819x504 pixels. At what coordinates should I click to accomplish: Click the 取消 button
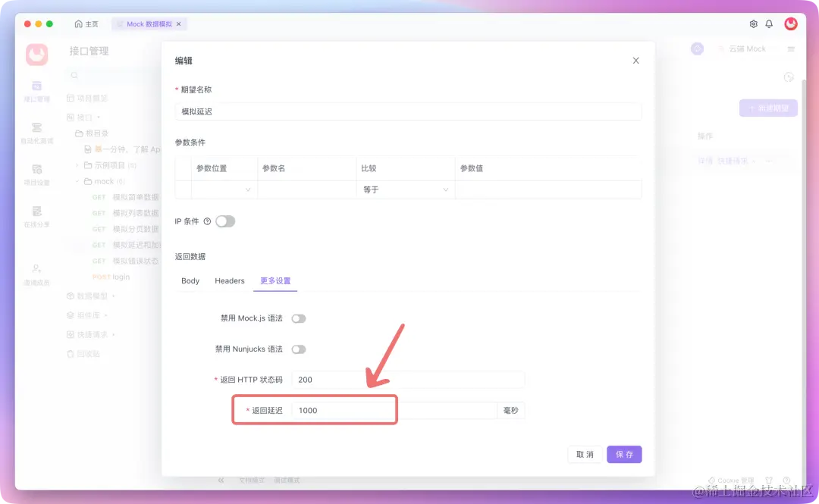(x=585, y=455)
